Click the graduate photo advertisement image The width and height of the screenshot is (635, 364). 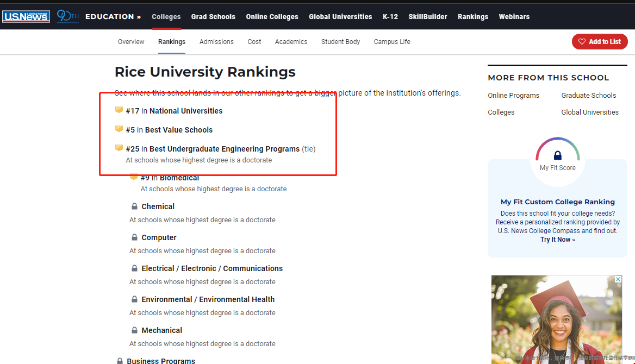557,320
